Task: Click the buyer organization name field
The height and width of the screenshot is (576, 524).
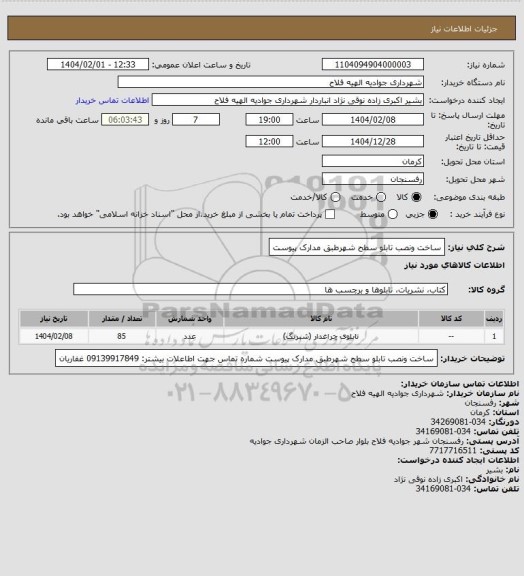Action: click(x=270, y=82)
